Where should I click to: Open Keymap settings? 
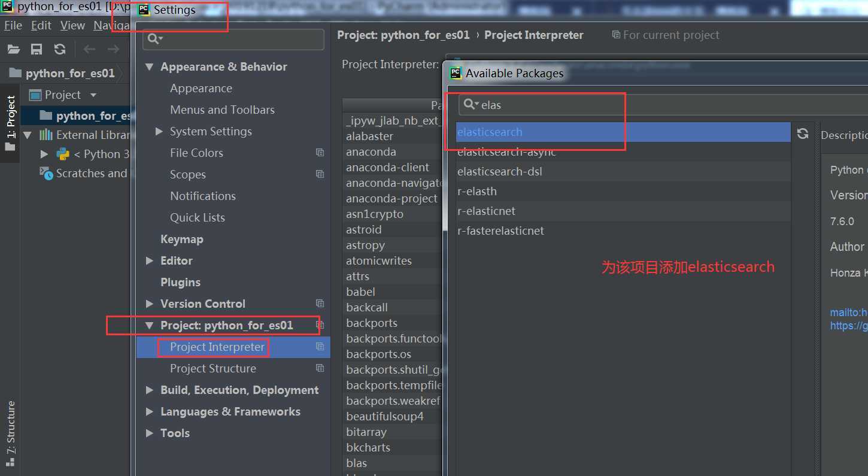point(182,239)
